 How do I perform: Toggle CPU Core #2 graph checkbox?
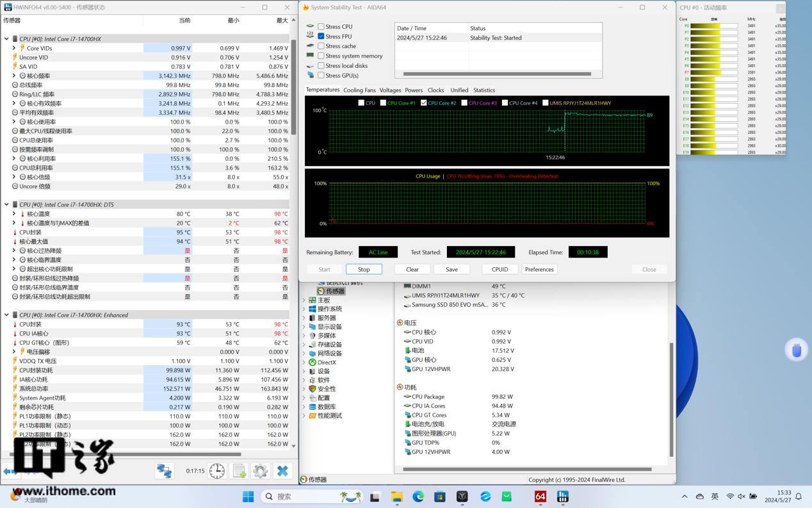pyautogui.click(x=423, y=102)
